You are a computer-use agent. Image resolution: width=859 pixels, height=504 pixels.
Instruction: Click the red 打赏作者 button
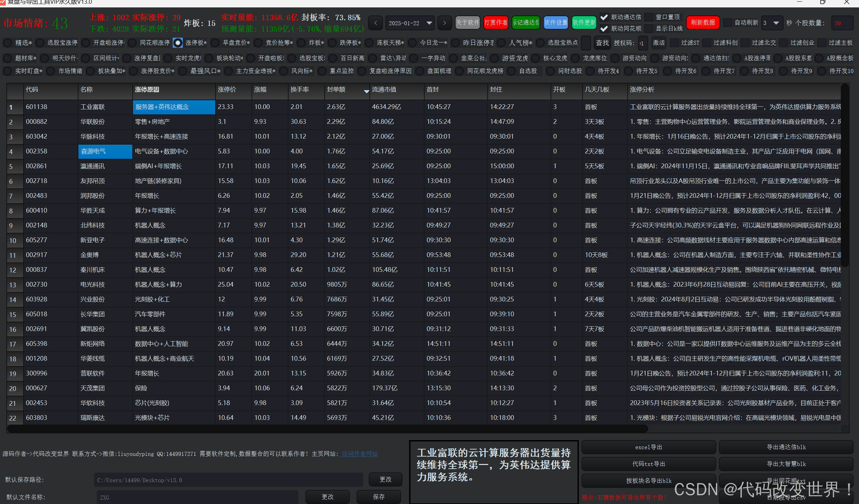tap(496, 23)
